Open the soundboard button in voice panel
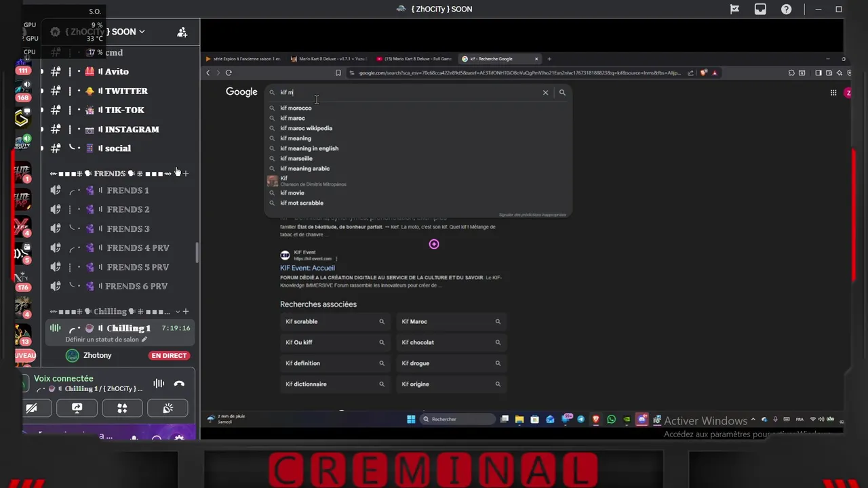Image resolution: width=868 pixels, height=488 pixels. click(x=168, y=408)
